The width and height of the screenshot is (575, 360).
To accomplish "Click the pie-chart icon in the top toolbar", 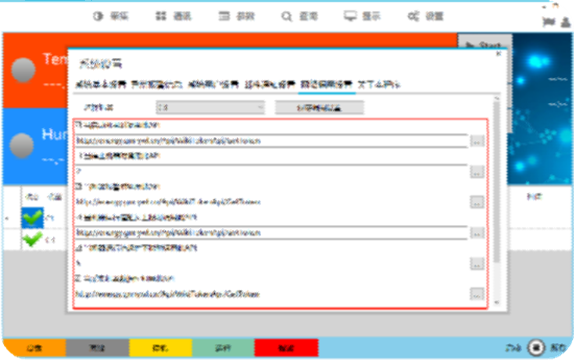I will tap(98, 16).
